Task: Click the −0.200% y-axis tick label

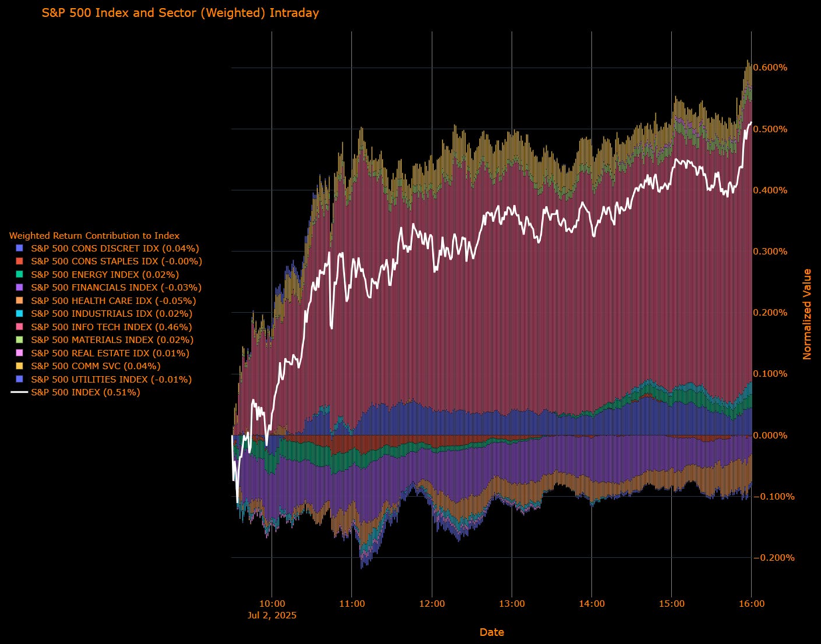Action: (774, 558)
